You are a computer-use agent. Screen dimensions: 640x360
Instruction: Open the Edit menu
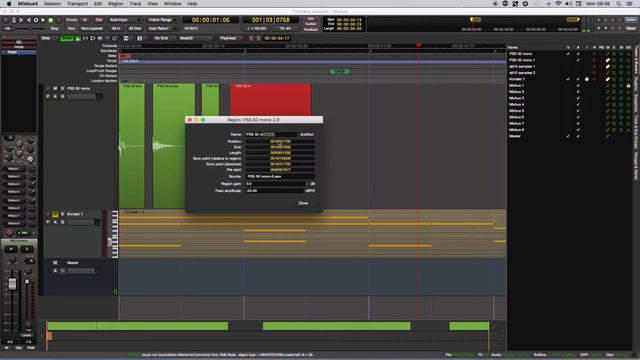coord(98,4)
